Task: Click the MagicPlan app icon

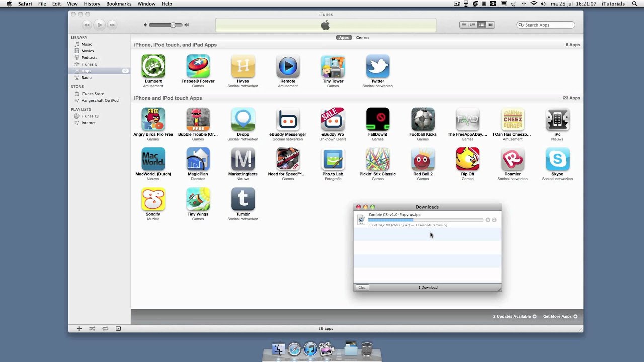Action: tap(198, 159)
